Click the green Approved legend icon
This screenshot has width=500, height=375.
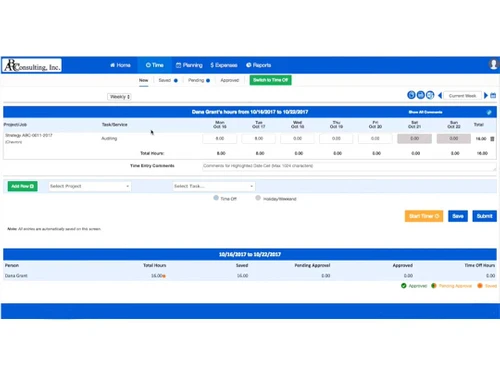(404, 286)
